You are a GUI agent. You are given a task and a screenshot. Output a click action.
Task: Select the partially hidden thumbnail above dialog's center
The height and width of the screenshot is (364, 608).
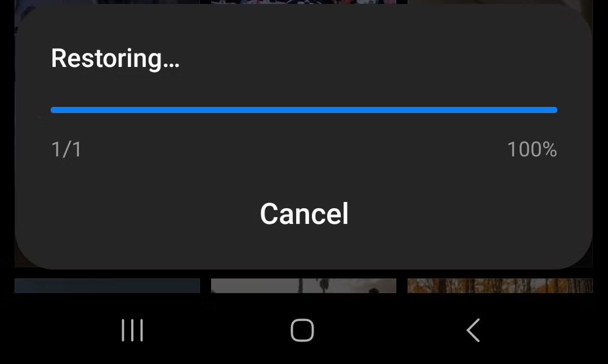click(x=303, y=2)
